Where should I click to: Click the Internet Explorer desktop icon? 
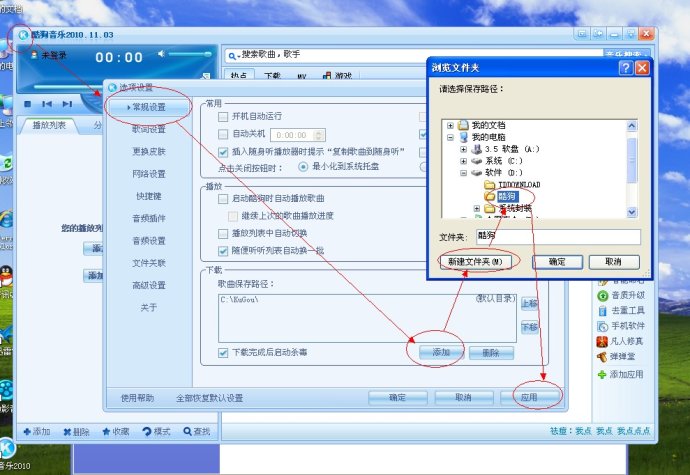[x=6, y=220]
